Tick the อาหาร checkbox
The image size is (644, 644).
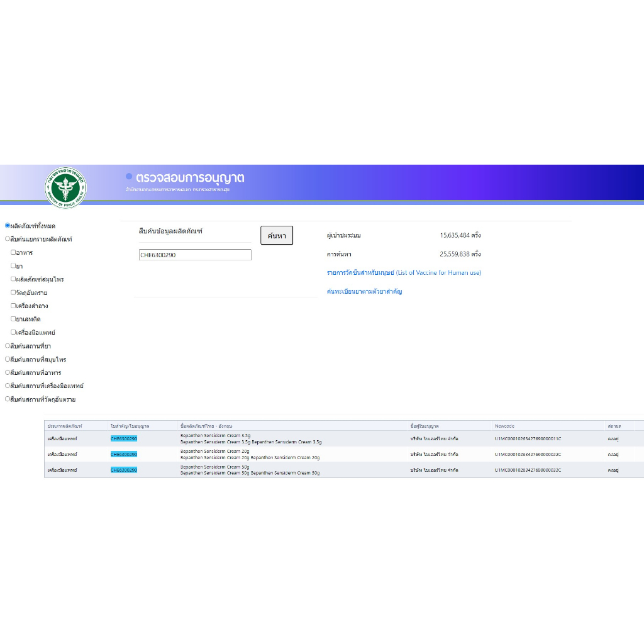[13, 252]
